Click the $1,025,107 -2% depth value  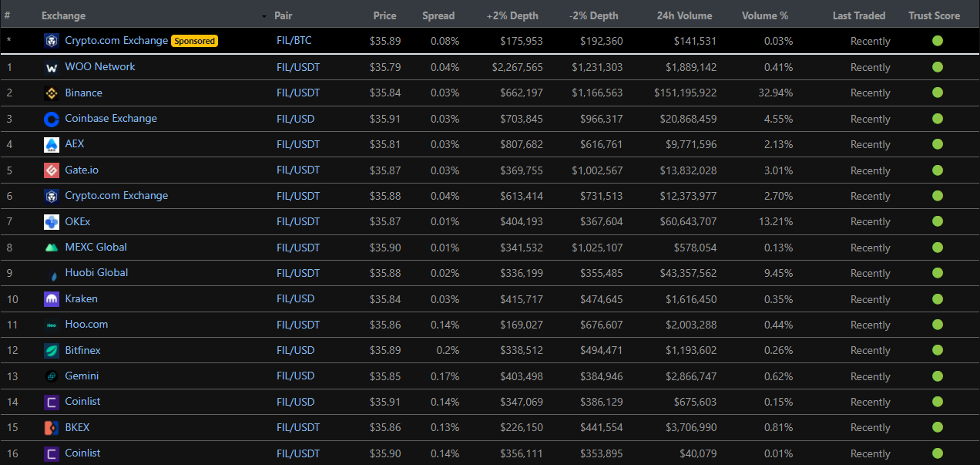point(597,248)
